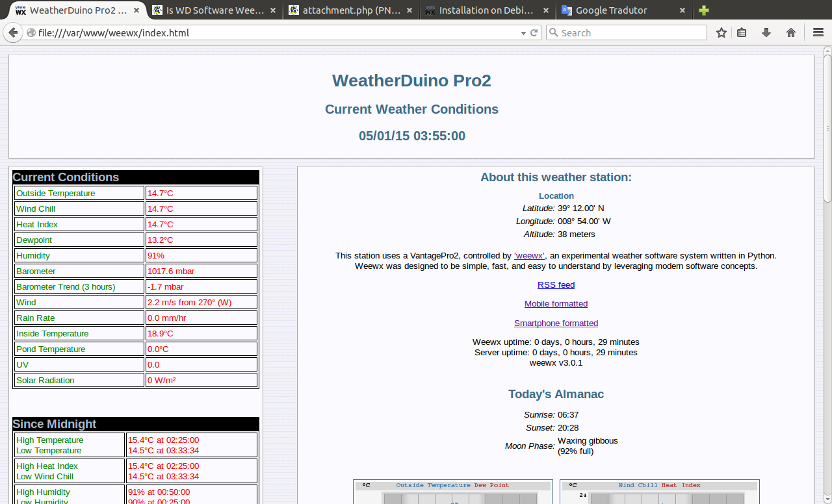
Task: Close the WeatherDuino Pro2 tab
Action: pyautogui.click(x=136, y=10)
